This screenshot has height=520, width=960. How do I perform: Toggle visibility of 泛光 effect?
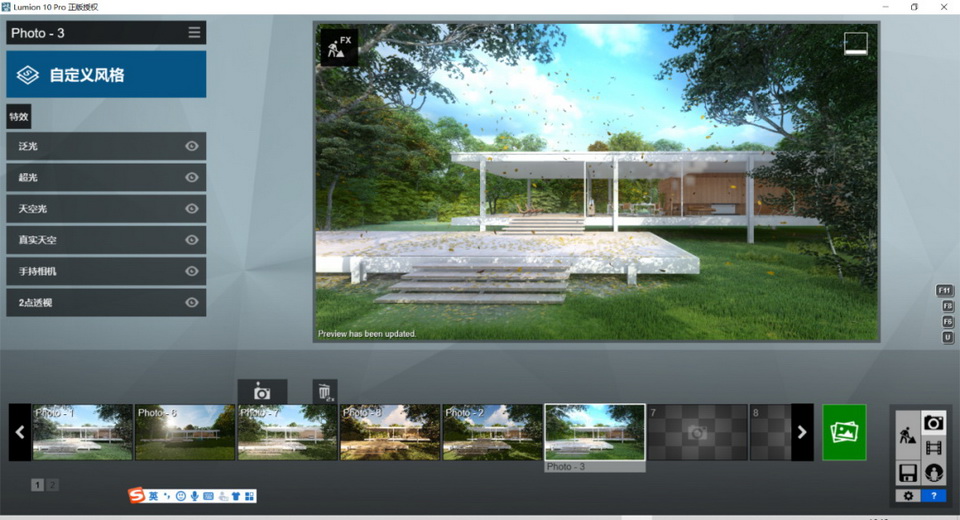click(192, 146)
